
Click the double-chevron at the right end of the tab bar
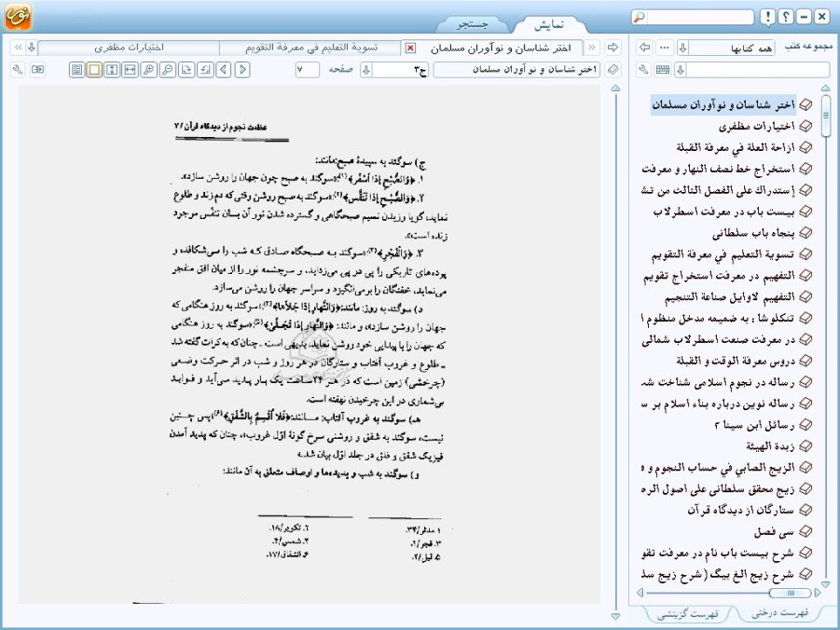click(x=593, y=48)
